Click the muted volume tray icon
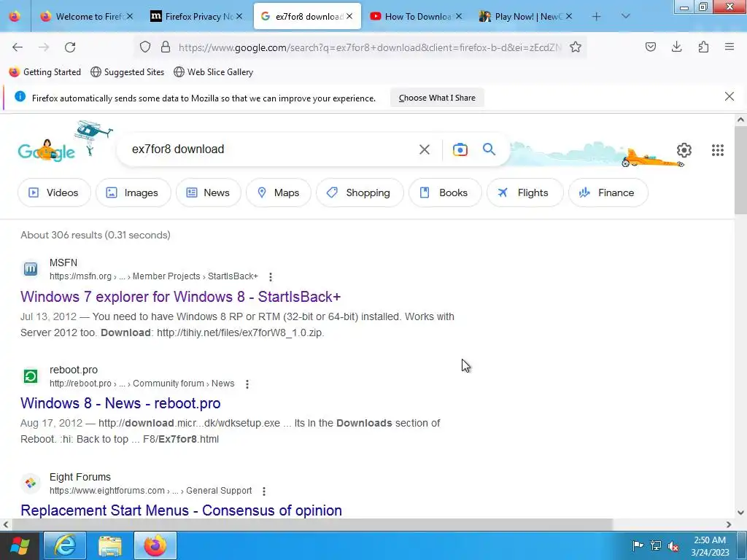The height and width of the screenshot is (560, 747). pos(673,545)
